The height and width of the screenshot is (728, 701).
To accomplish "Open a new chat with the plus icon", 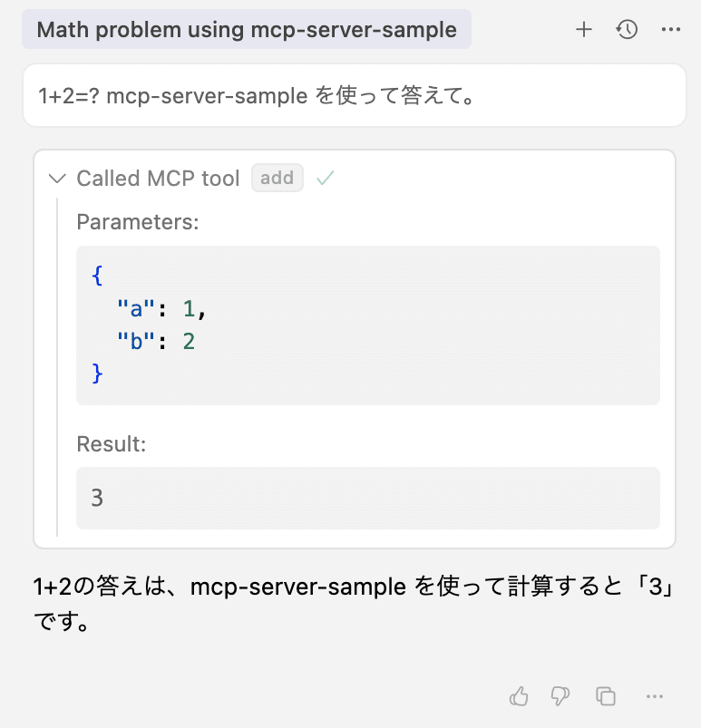I will [584, 29].
